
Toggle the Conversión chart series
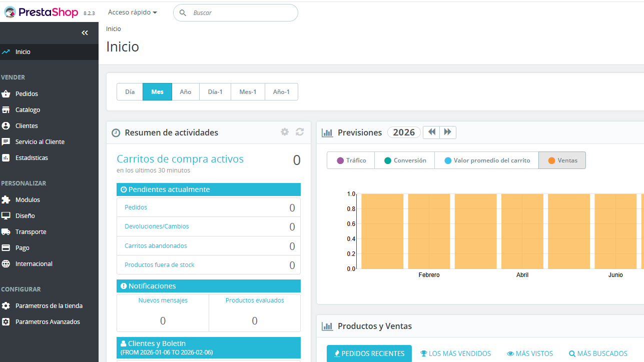tap(404, 160)
